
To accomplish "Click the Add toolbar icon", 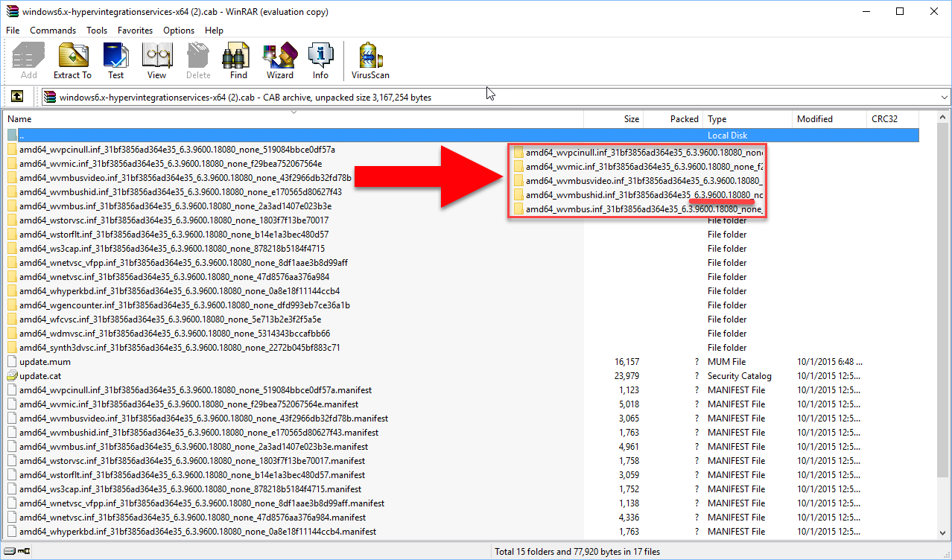I will 29,56.
